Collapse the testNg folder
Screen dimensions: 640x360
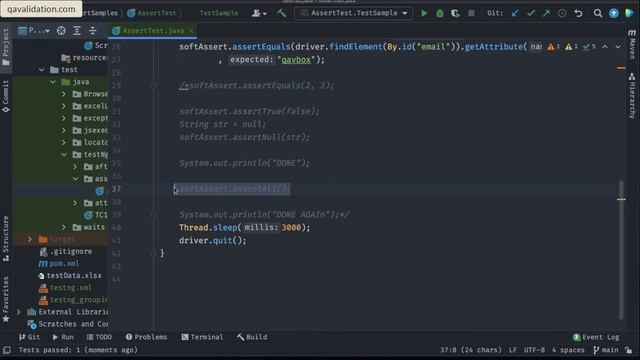point(64,155)
